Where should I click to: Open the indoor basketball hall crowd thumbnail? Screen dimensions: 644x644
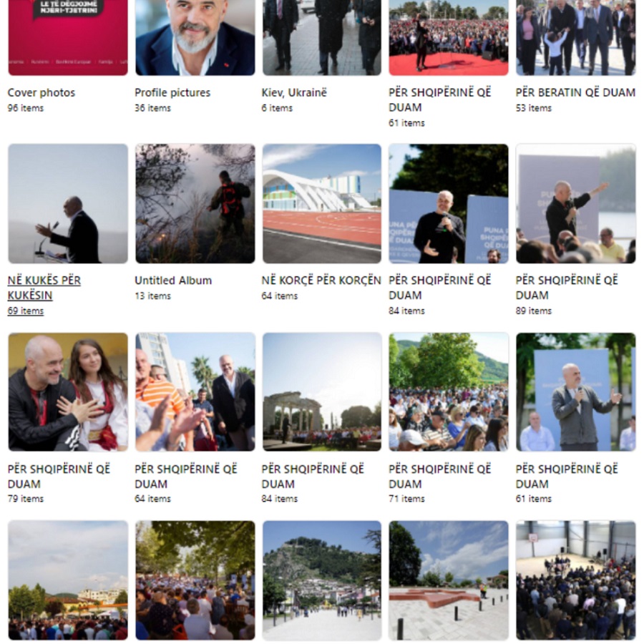(576, 580)
